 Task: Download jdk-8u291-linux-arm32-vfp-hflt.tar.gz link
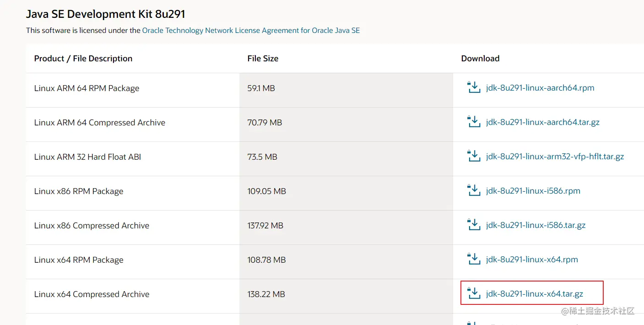coord(555,157)
